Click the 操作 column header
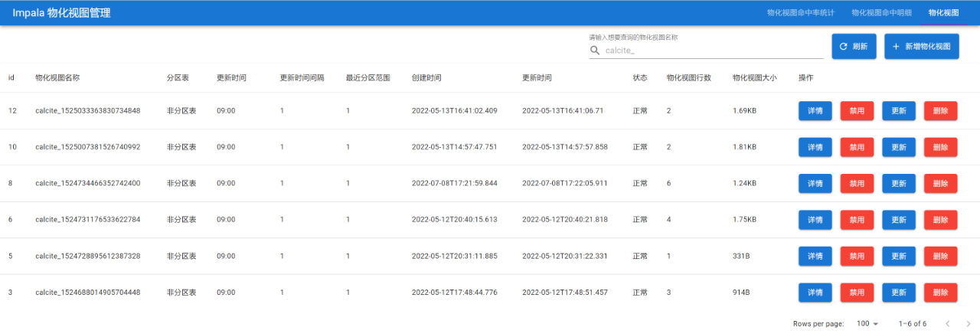 point(805,78)
